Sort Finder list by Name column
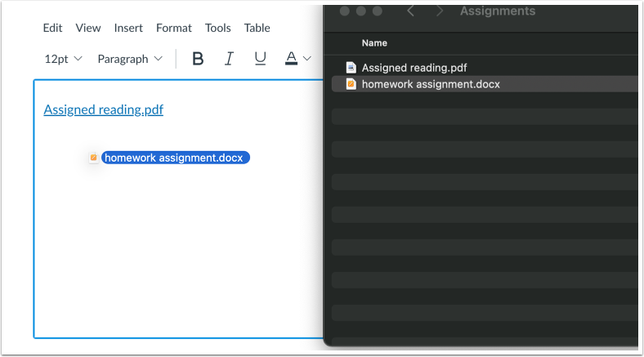Image resolution: width=644 pixels, height=357 pixels. [374, 43]
